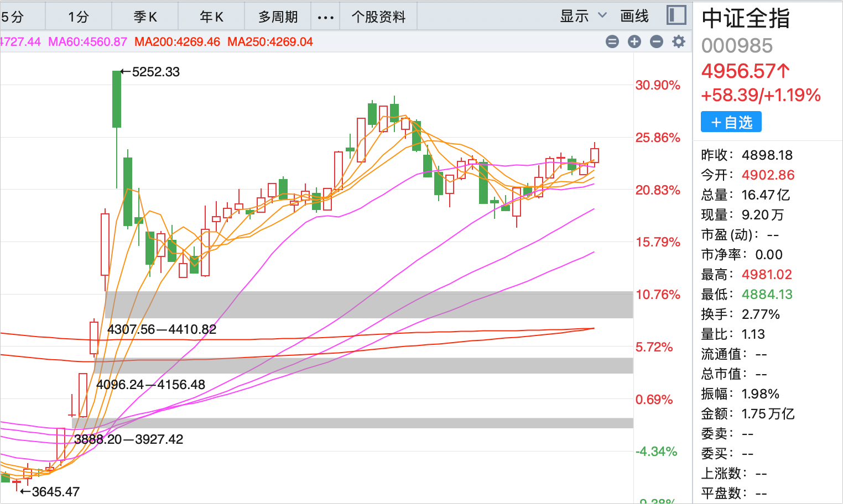Click the 4307.56—4410.82 gap zone band

(368, 305)
